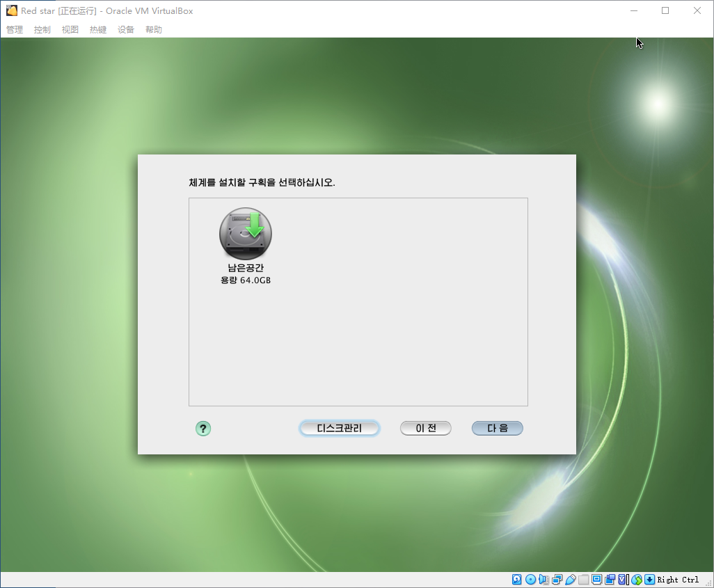
Task: Click the 디스크관리 disk management button
Action: pos(339,428)
